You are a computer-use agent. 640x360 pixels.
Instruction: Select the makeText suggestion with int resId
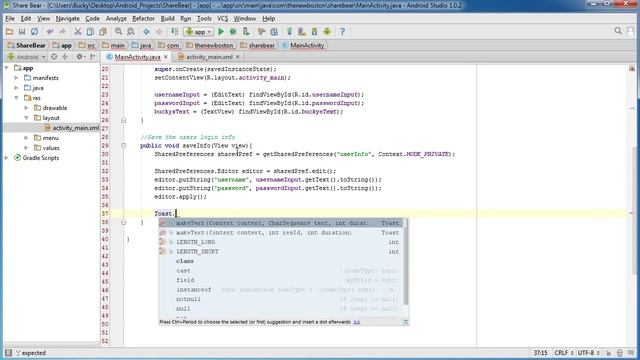[281, 232]
